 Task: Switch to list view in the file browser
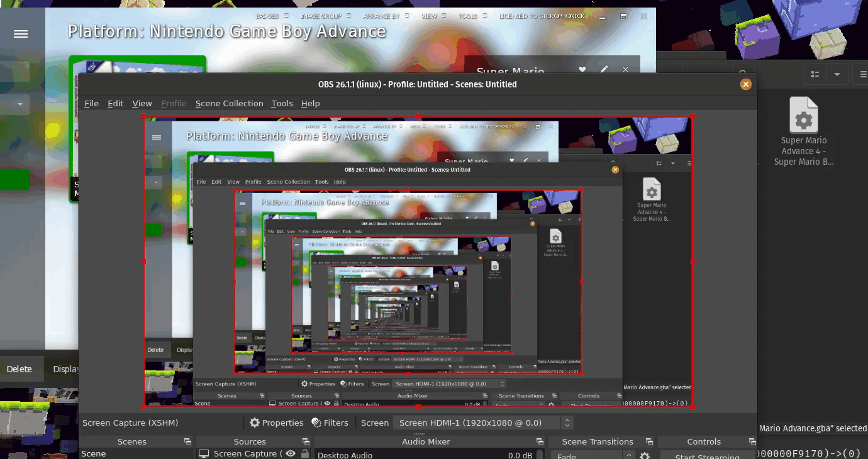(814, 74)
